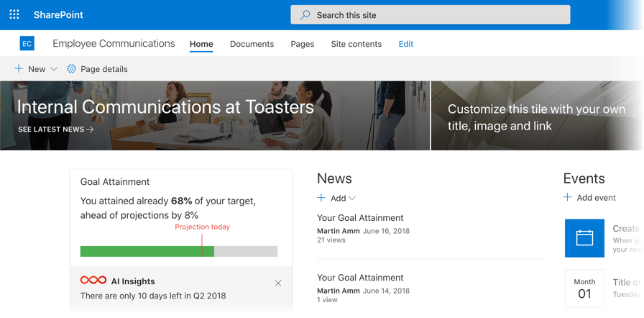Click the 21 views text
The width and height of the screenshot is (644, 318).
pos(331,240)
